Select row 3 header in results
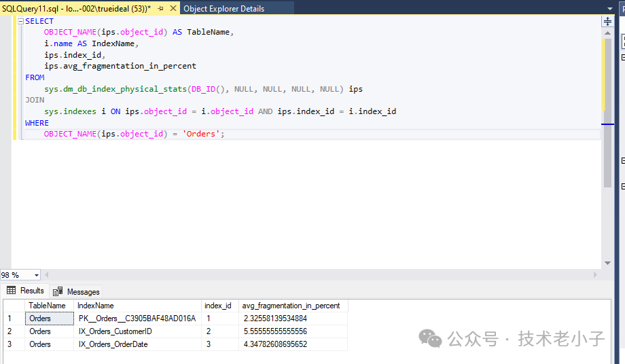625x364 pixels. coord(14,344)
